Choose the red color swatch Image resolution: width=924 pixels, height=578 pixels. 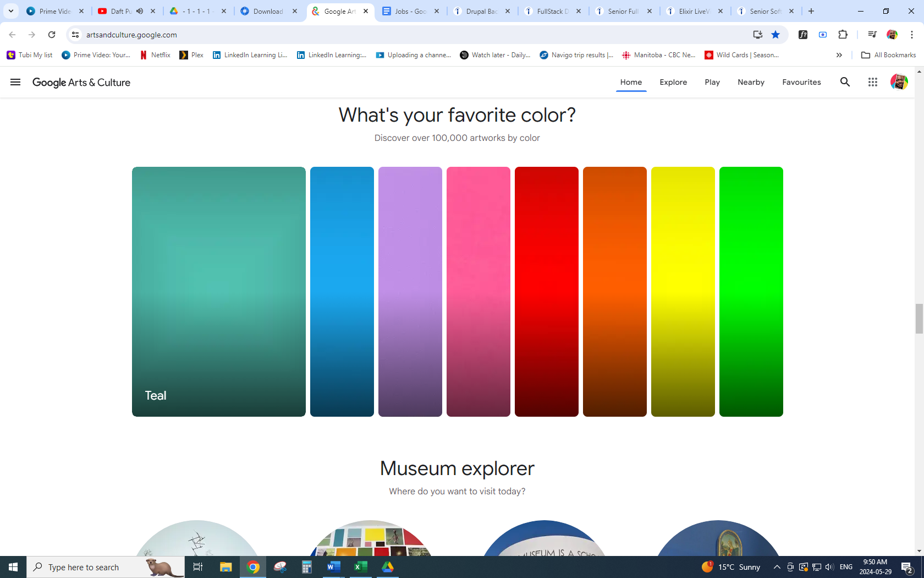(546, 291)
